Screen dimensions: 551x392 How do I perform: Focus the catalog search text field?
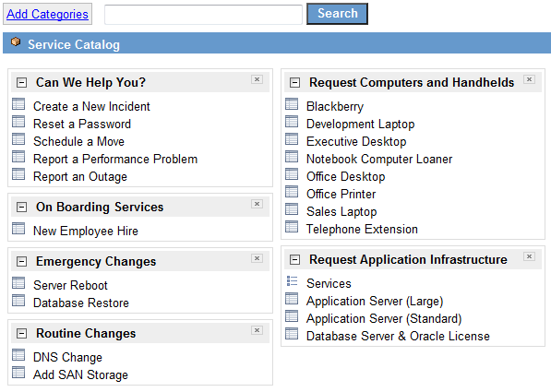tap(203, 15)
